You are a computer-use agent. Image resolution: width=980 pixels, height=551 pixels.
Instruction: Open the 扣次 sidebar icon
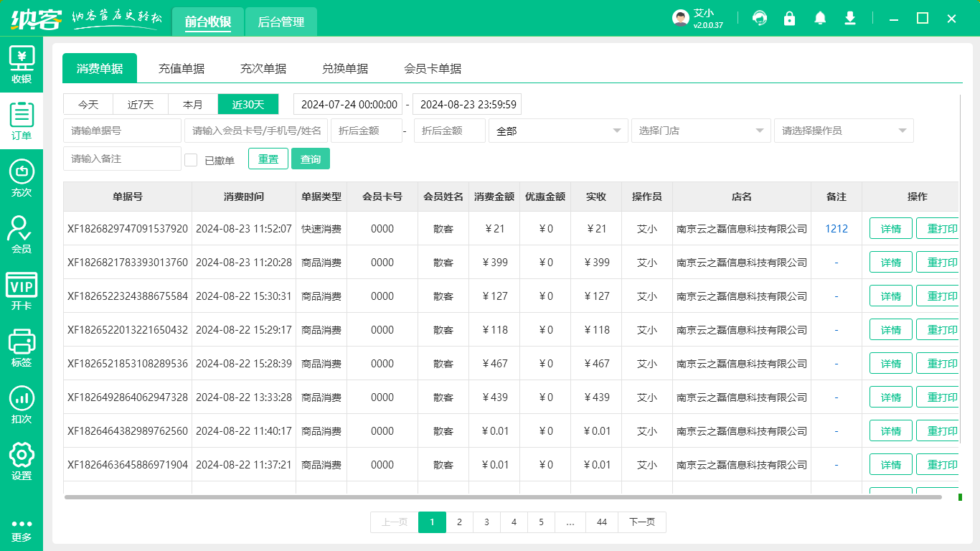[22, 405]
